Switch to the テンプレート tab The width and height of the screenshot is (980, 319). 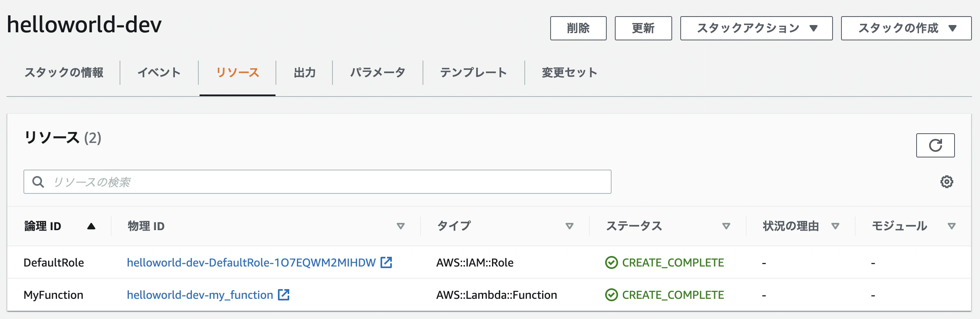(473, 73)
